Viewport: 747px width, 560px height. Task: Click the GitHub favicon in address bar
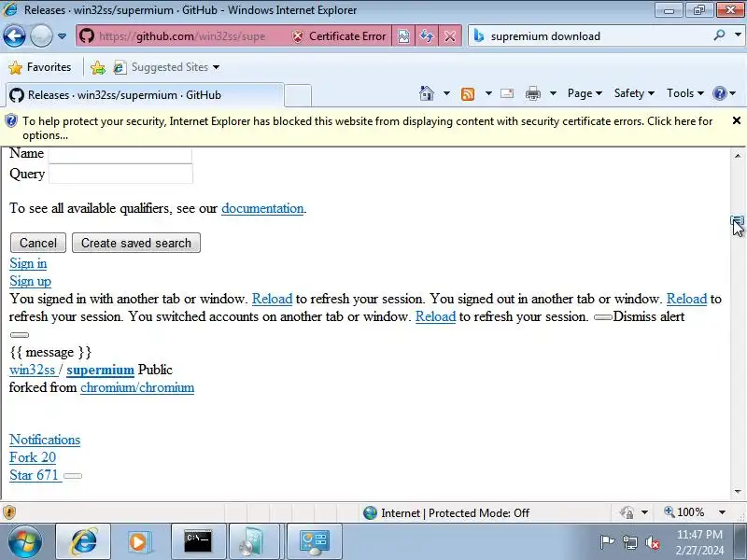pyautogui.click(x=87, y=35)
